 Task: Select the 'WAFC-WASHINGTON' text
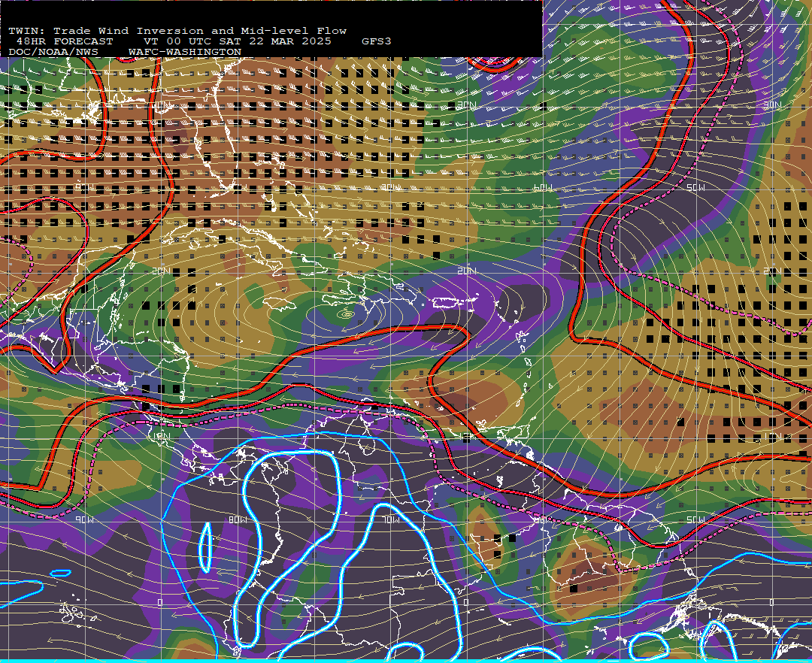click(x=185, y=52)
